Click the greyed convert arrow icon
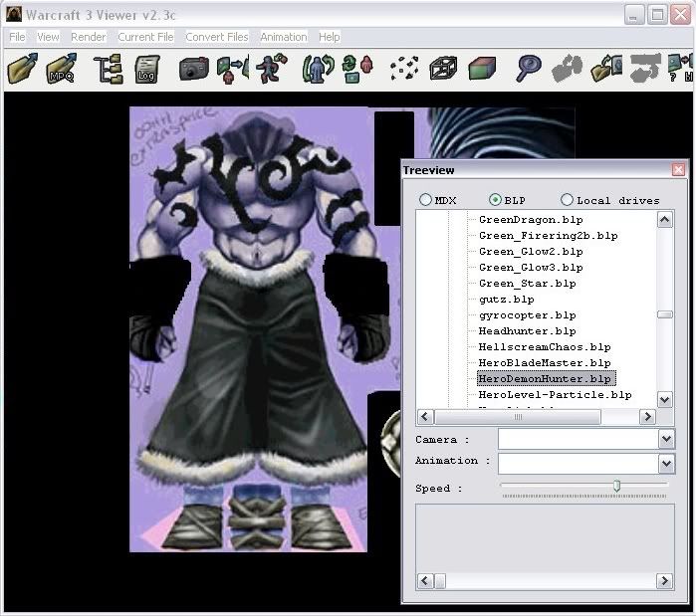696x616 pixels. point(646,68)
